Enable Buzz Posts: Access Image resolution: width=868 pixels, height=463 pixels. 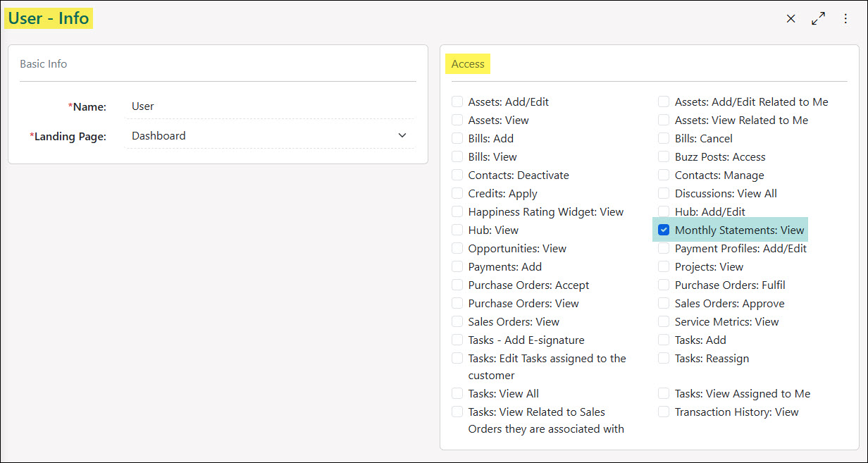tap(663, 156)
